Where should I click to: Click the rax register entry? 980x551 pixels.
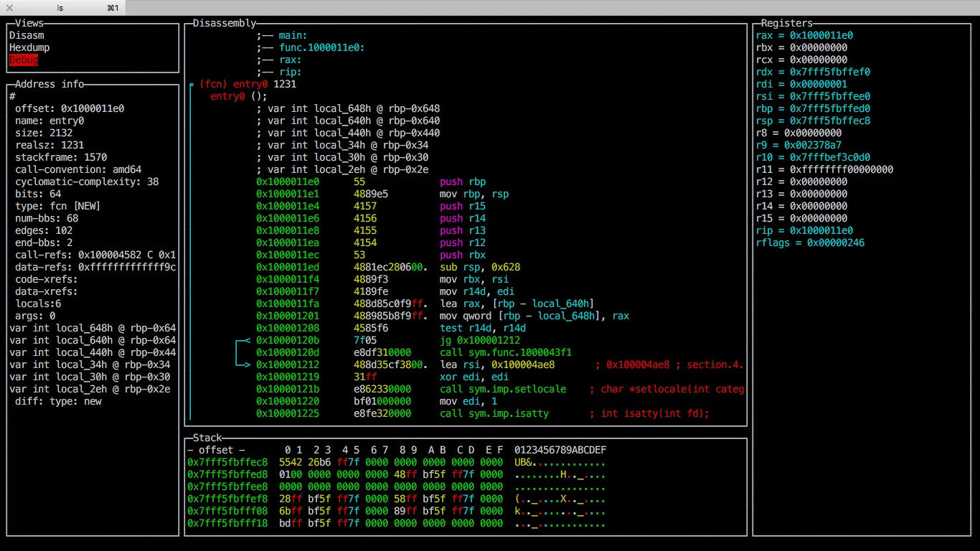click(x=804, y=35)
